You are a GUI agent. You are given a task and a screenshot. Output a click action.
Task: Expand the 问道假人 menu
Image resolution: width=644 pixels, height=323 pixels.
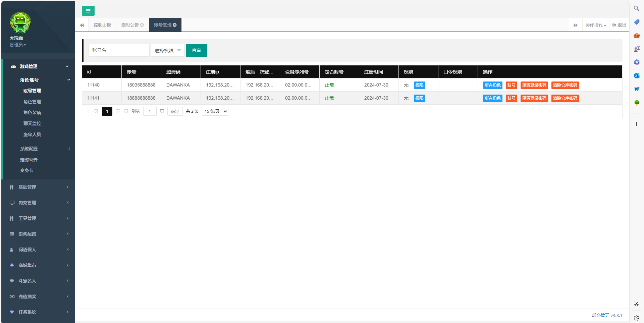38,250
